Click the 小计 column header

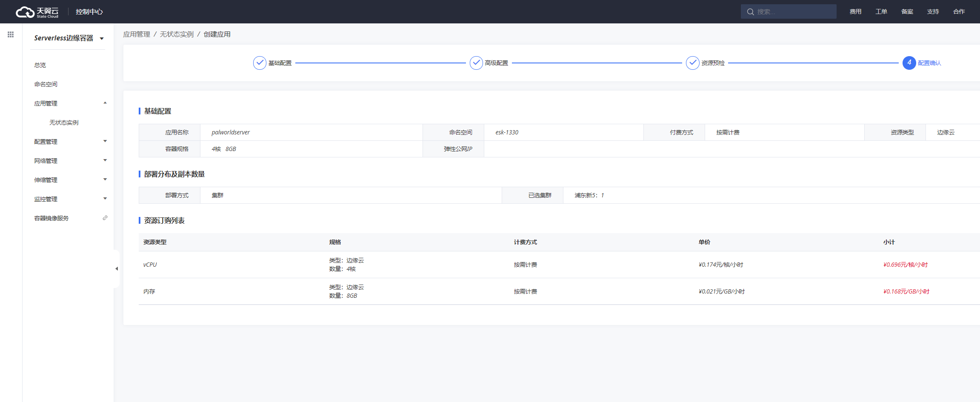(889, 242)
